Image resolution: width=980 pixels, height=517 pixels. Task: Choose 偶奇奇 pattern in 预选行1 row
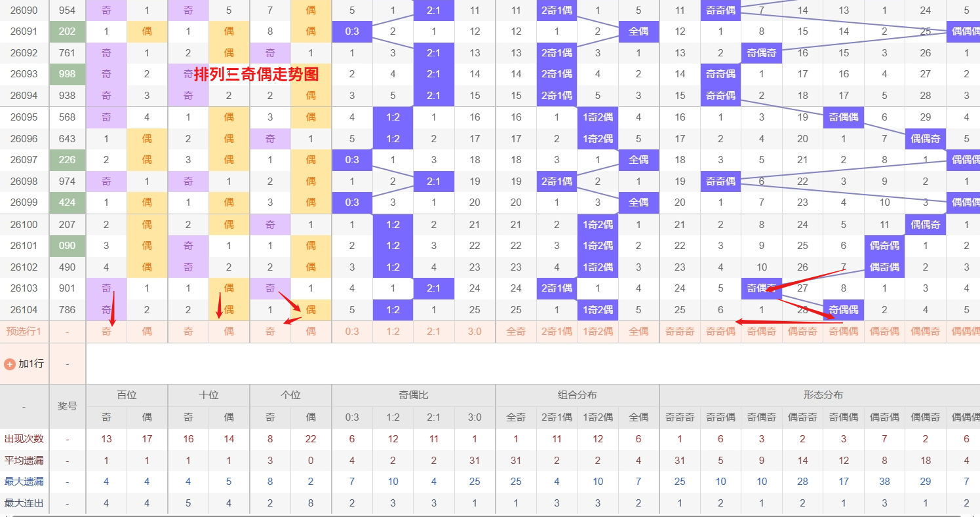coord(802,332)
